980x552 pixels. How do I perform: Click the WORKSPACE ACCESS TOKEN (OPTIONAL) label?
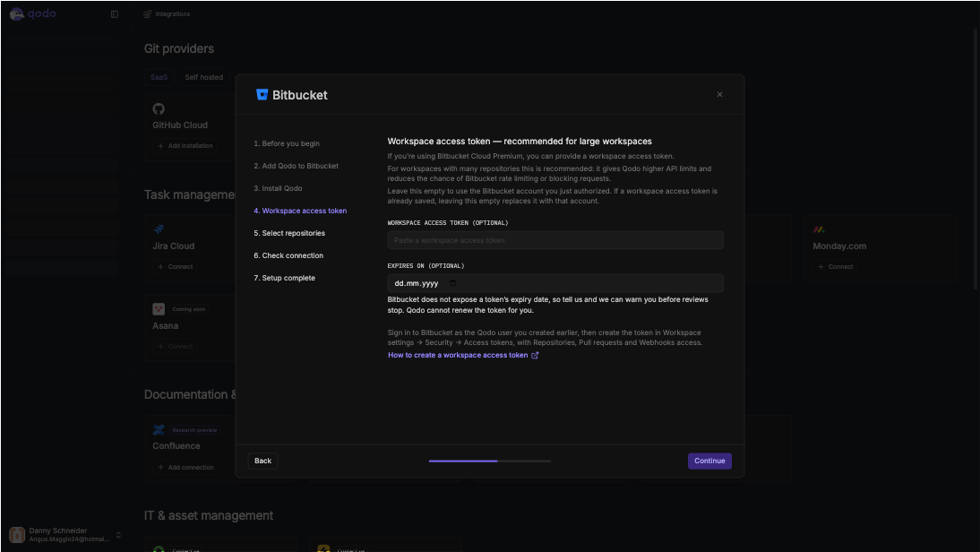tap(448, 222)
